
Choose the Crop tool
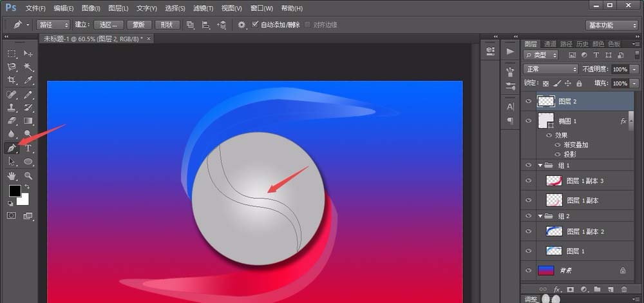point(12,81)
